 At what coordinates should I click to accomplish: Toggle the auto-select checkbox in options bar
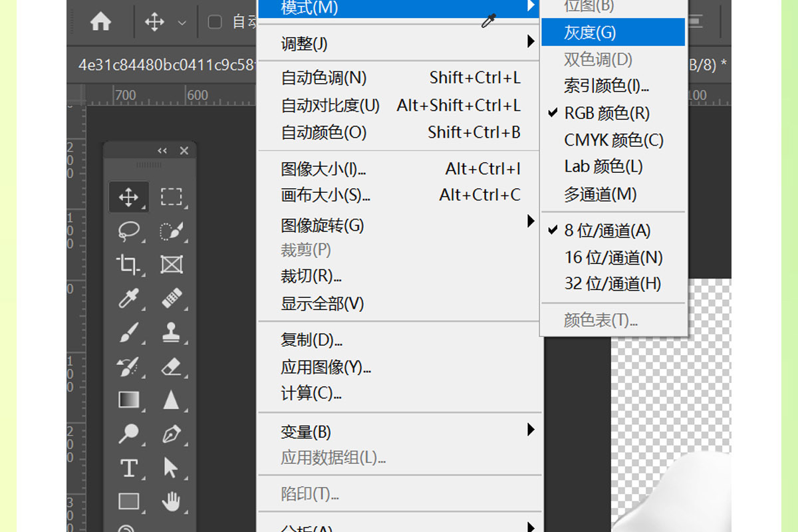pos(215,22)
